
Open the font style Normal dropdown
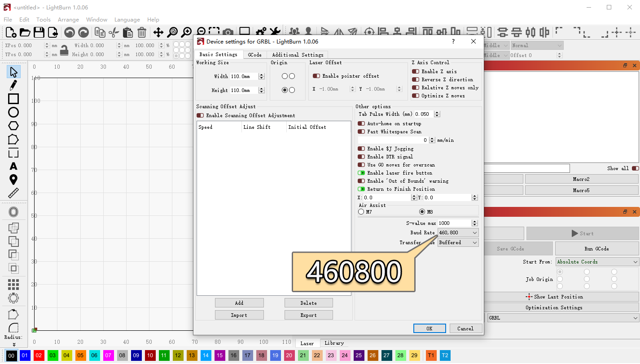pyautogui.click(x=537, y=45)
